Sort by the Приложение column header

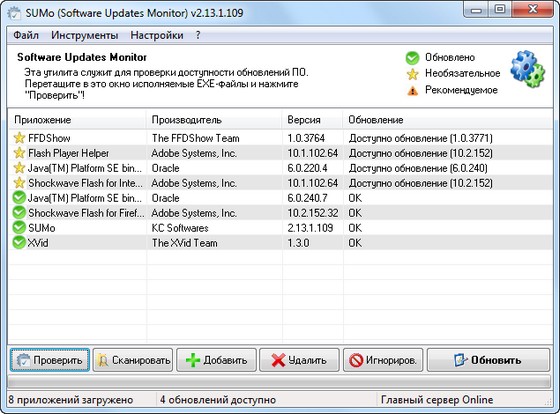pyautogui.click(x=77, y=120)
